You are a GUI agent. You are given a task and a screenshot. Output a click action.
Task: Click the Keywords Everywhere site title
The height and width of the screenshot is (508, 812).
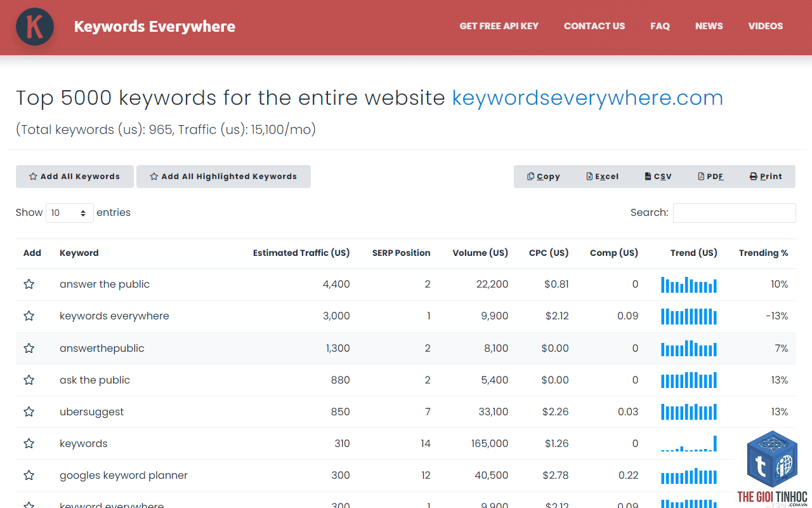[x=155, y=27]
